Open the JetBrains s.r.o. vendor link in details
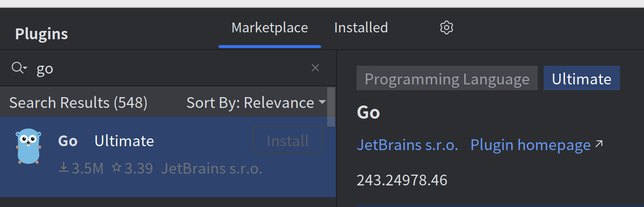The width and height of the screenshot is (644, 207). click(407, 145)
